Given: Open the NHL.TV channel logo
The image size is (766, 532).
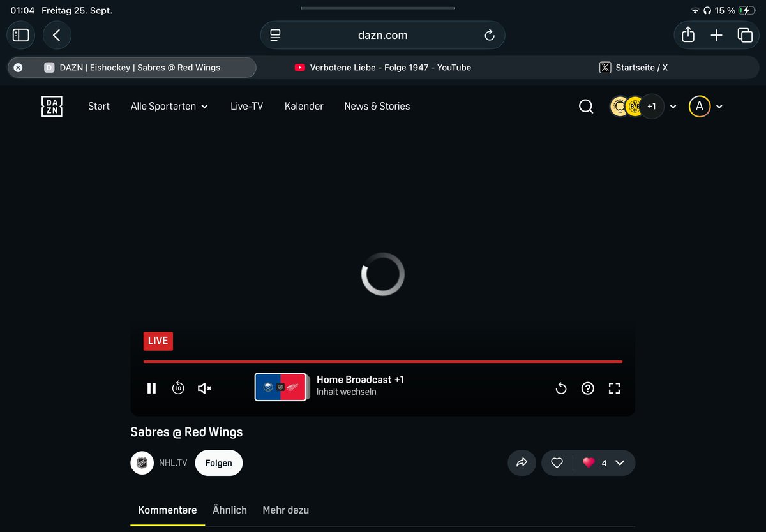Looking at the screenshot, I should click(x=142, y=463).
